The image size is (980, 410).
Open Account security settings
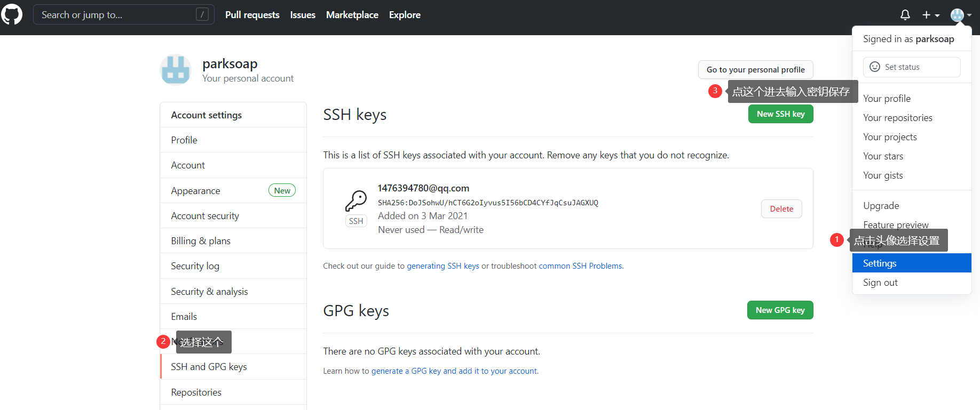[233, 216]
